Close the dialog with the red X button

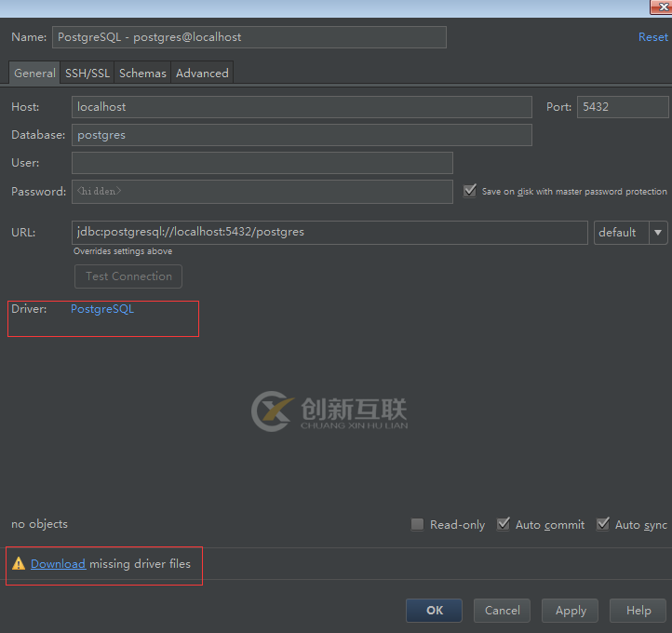(661, 7)
